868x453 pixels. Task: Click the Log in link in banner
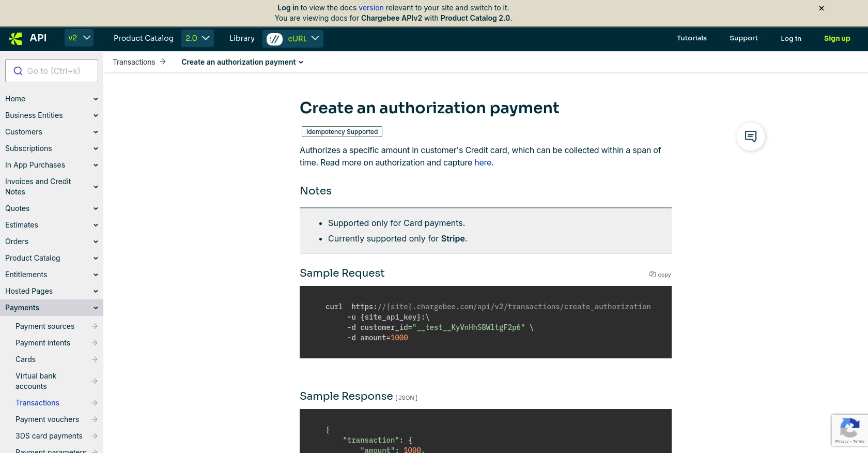pos(288,8)
